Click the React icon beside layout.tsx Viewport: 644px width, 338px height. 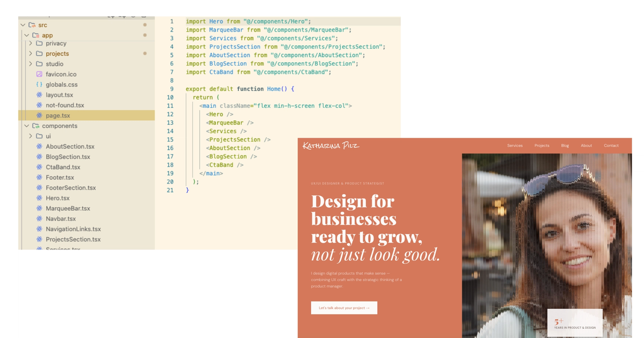point(39,95)
